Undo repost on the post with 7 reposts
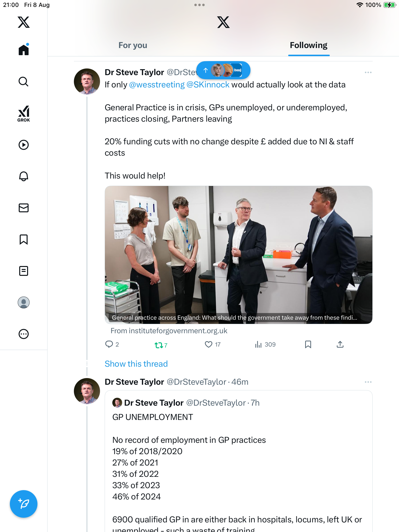The image size is (399, 532). coord(159,345)
